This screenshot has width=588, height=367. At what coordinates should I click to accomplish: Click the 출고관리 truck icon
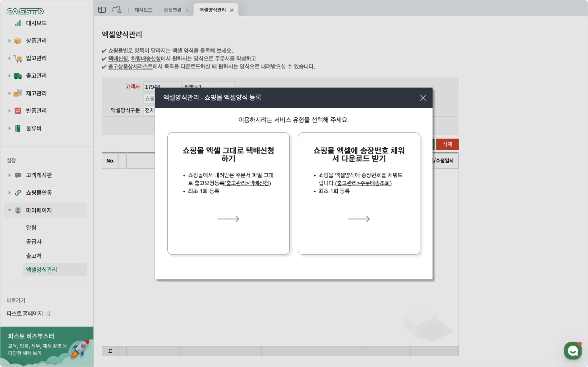pyautogui.click(x=18, y=76)
